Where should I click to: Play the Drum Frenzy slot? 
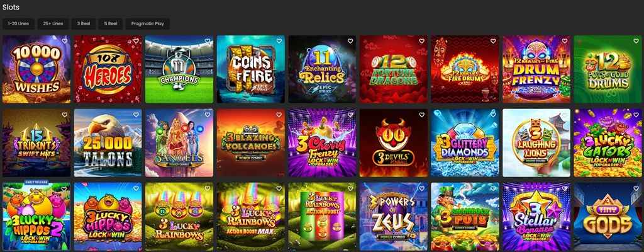(x=537, y=69)
